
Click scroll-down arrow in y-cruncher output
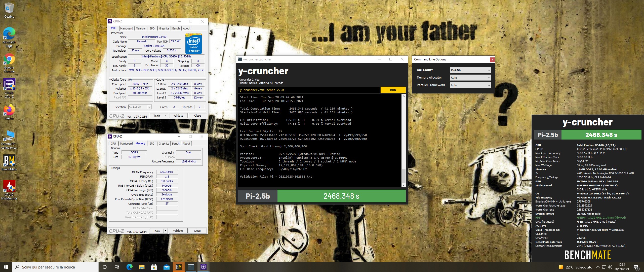404,185
